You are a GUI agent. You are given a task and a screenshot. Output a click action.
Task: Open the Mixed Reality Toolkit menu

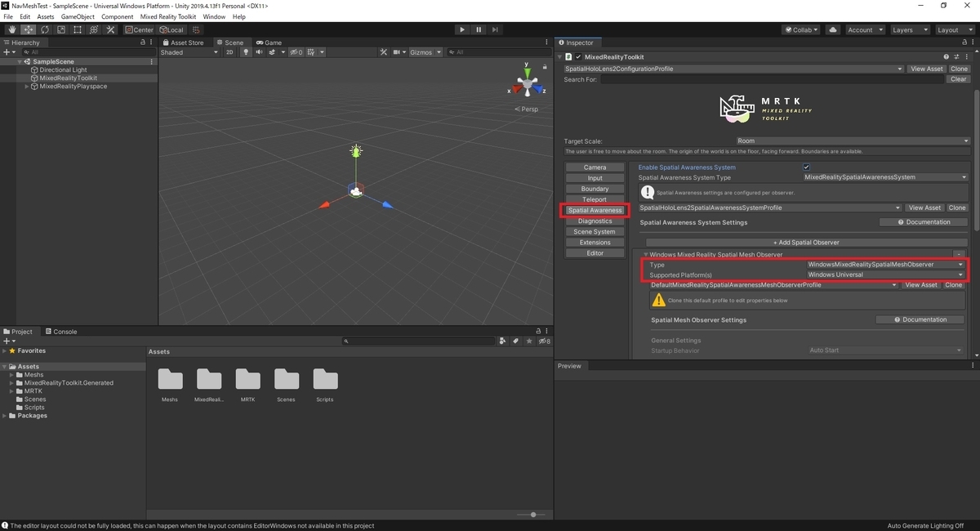pos(167,16)
